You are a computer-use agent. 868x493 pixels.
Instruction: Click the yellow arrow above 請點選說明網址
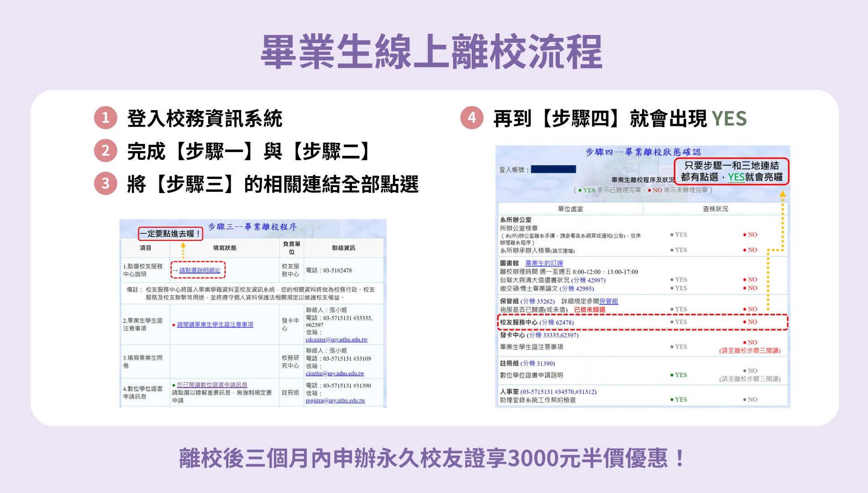point(183,249)
